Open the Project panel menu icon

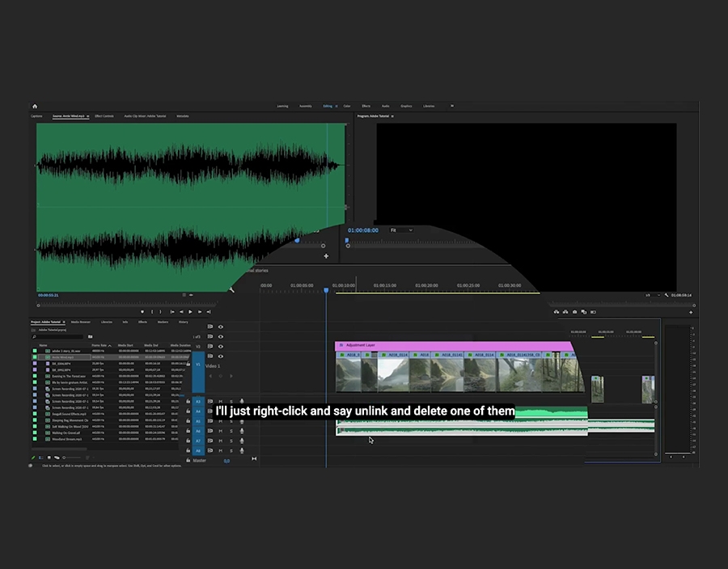pos(64,322)
